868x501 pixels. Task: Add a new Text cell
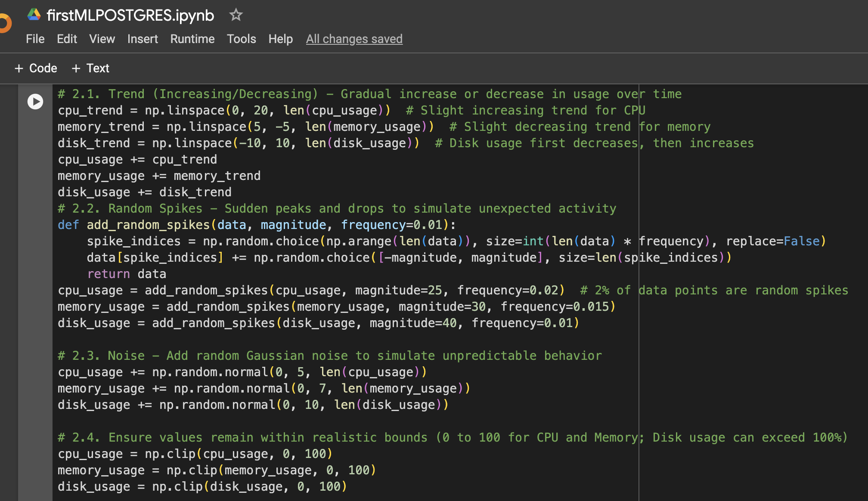tap(90, 68)
